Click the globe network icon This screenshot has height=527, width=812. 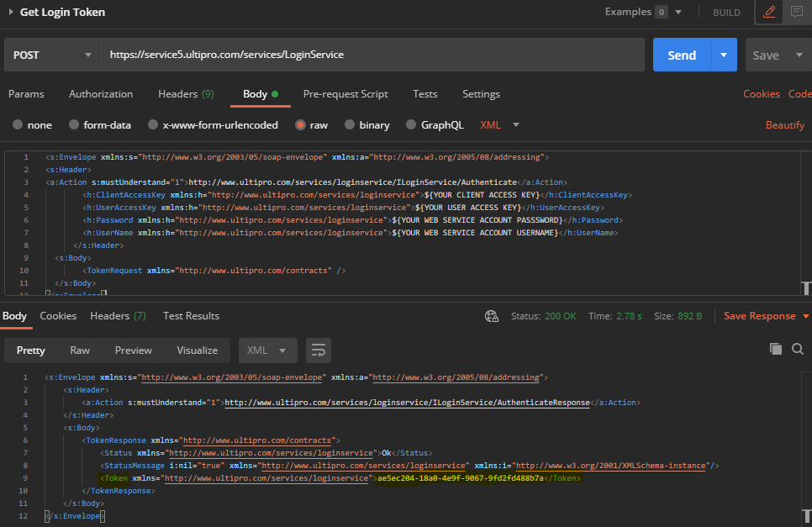pyautogui.click(x=492, y=316)
